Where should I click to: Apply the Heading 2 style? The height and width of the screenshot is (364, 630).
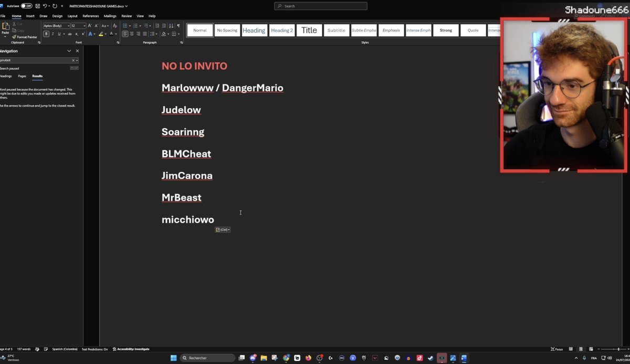pos(282,30)
